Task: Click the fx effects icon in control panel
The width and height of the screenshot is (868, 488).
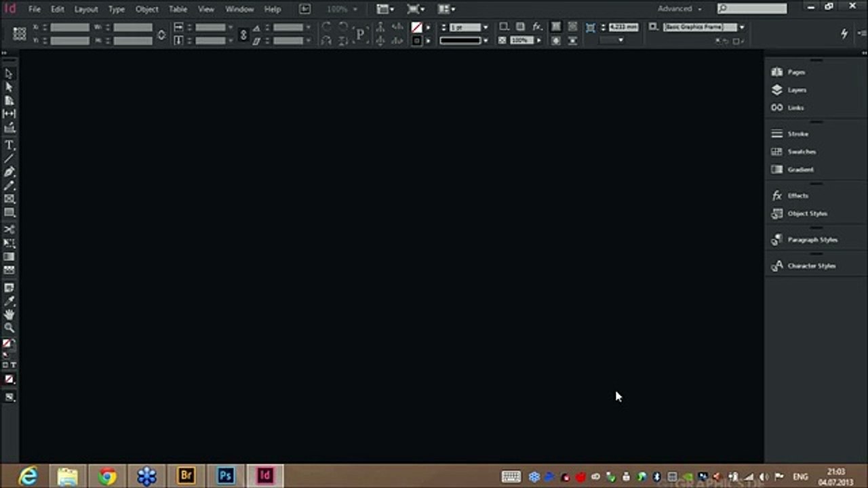Action: tap(537, 26)
